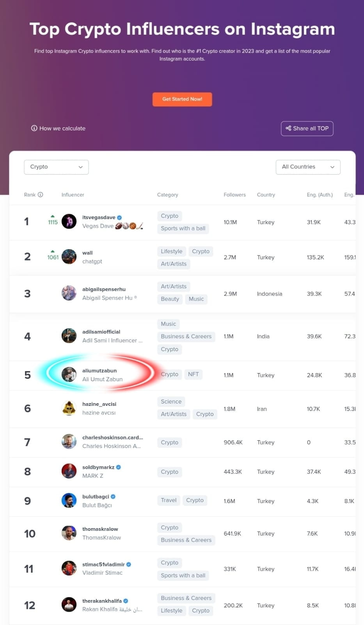Click the NFT tag on Ali Umut Zabun's row
This screenshot has width=364, height=625.
[193, 374]
